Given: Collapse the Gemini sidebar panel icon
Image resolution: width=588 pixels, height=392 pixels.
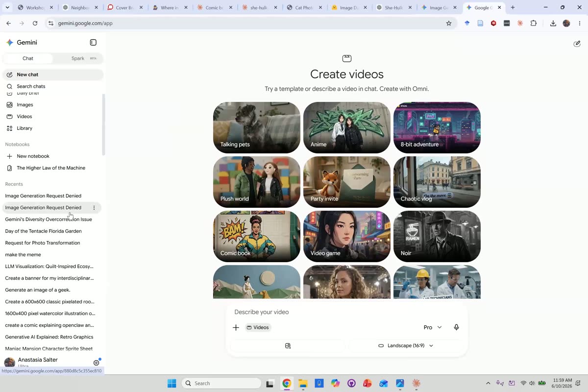Looking at the screenshot, I should (x=93, y=43).
